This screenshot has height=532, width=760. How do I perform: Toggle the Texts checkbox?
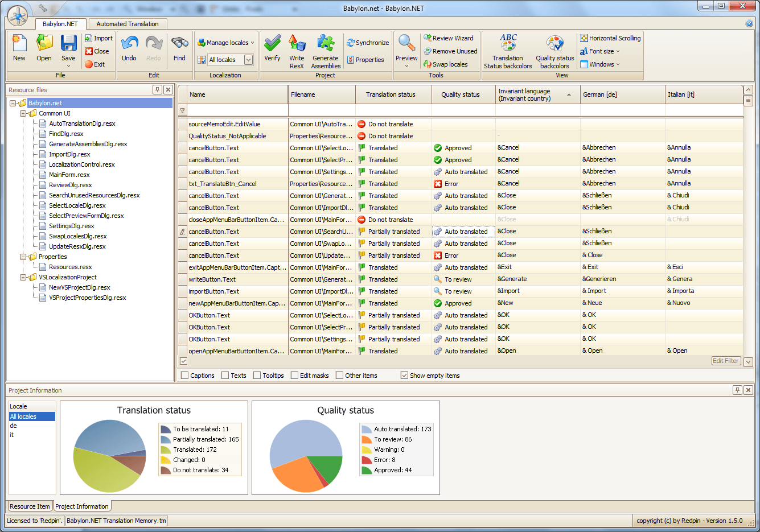point(225,376)
